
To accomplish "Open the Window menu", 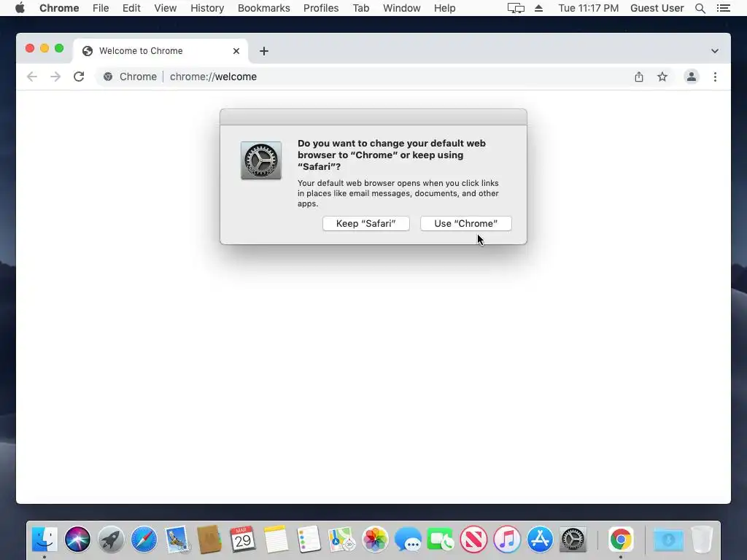I will [402, 8].
